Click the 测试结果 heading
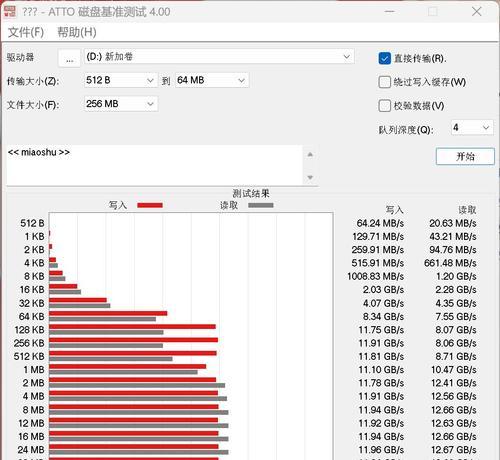 click(251, 193)
